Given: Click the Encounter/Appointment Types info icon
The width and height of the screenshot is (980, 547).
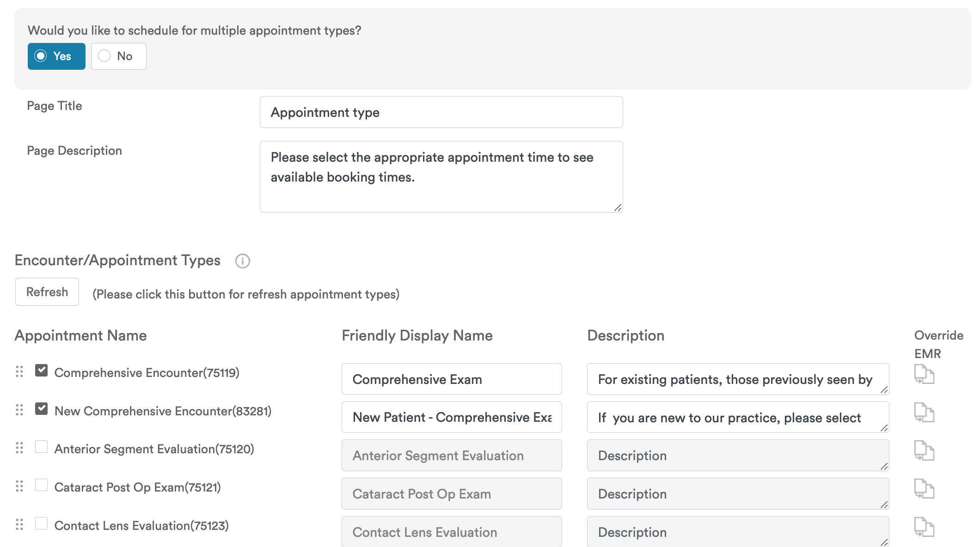Looking at the screenshot, I should pyautogui.click(x=242, y=261).
